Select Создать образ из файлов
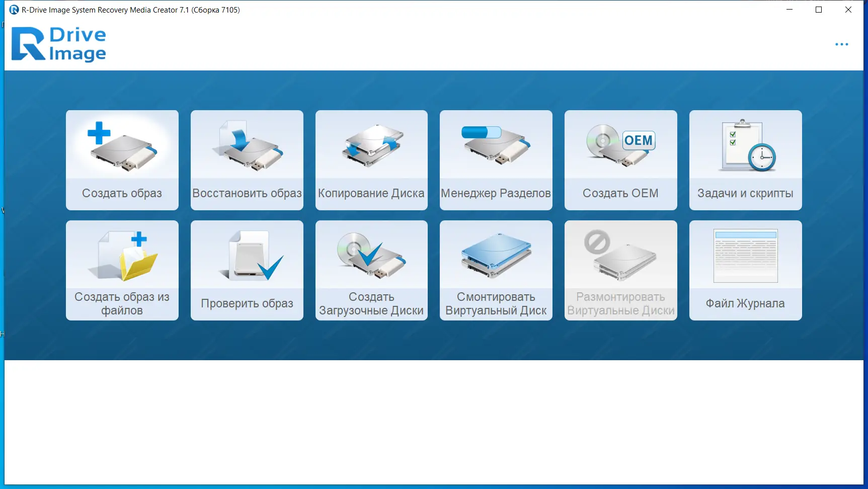Image resolution: width=868 pixels, height=489 pixels. [x=122, y=270]
